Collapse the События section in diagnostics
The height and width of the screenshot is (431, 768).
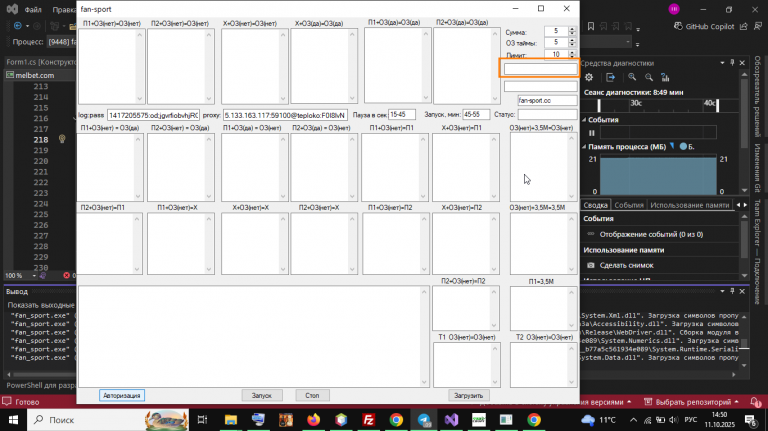point(584,120)
